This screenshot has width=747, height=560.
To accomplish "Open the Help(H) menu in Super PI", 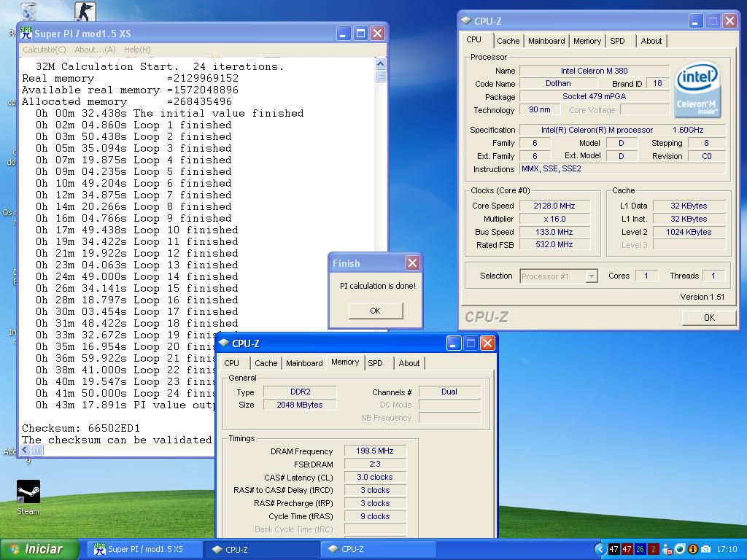I will (137, 50).
